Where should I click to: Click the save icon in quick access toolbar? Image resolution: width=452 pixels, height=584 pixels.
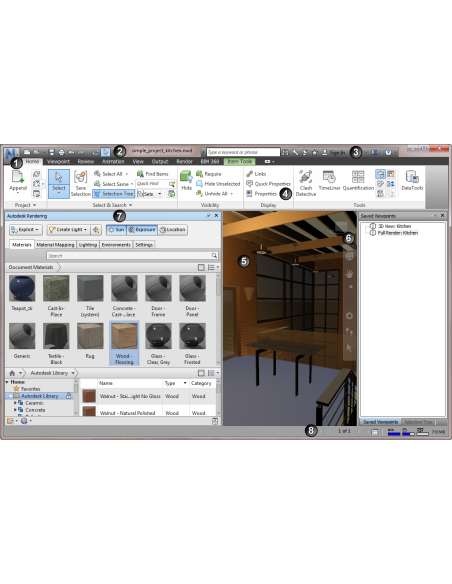52,152
